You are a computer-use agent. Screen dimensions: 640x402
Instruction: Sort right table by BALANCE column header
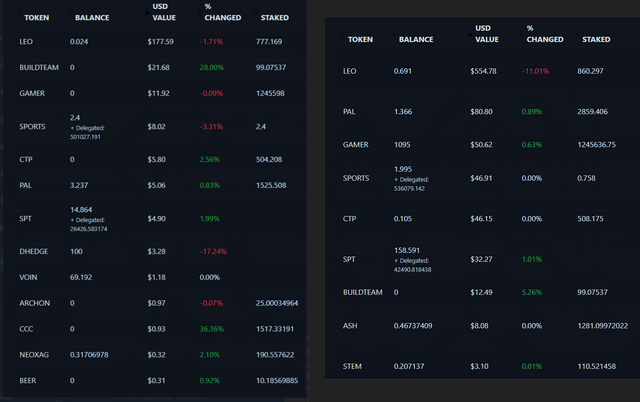[x=416, y=40]
